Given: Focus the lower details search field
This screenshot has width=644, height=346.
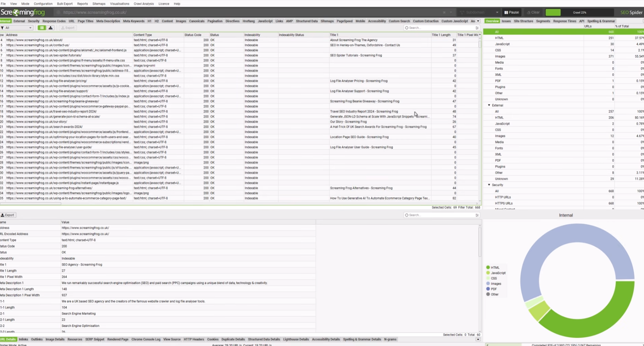Looking at the screenshot, I should 441,215.
